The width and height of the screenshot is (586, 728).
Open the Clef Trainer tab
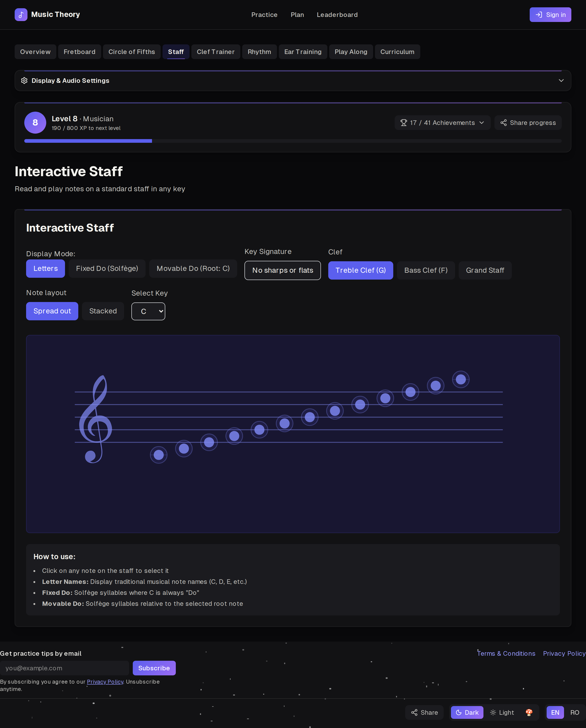(215, 52)
